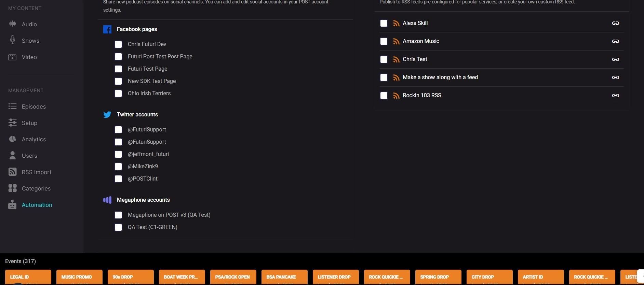Select the BSA PANCAKE event tile

coord(284,277)
